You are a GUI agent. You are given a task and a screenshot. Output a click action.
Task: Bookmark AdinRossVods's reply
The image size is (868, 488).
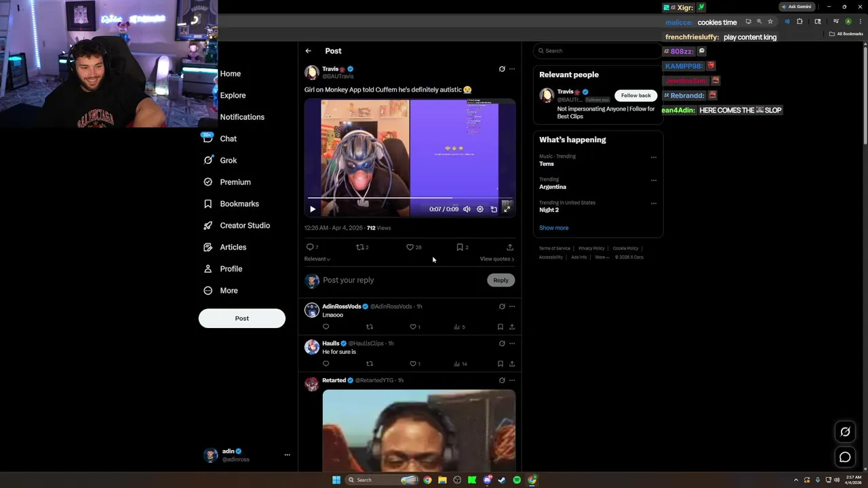[500, 327]
